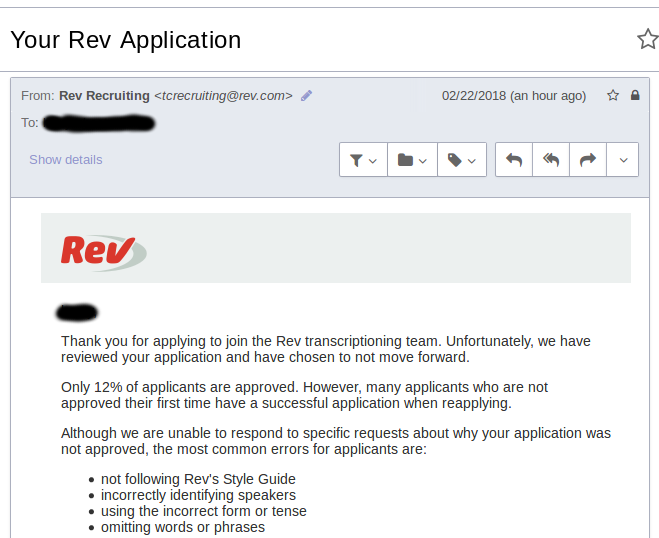Click the Show details link
Viewport: 659px width, 538px height.
(x=66, y=160)
